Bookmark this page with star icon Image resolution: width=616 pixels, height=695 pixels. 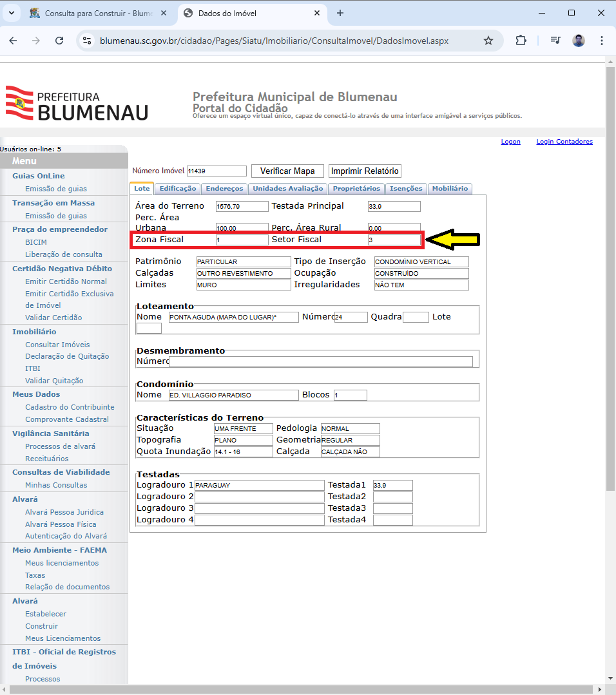(x=488, y=41)
